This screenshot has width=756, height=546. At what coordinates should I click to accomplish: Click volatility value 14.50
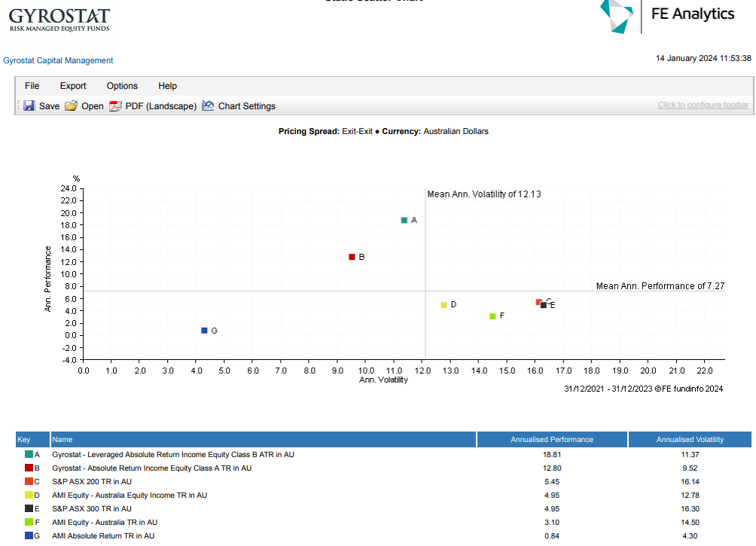(x=690, y=523)
